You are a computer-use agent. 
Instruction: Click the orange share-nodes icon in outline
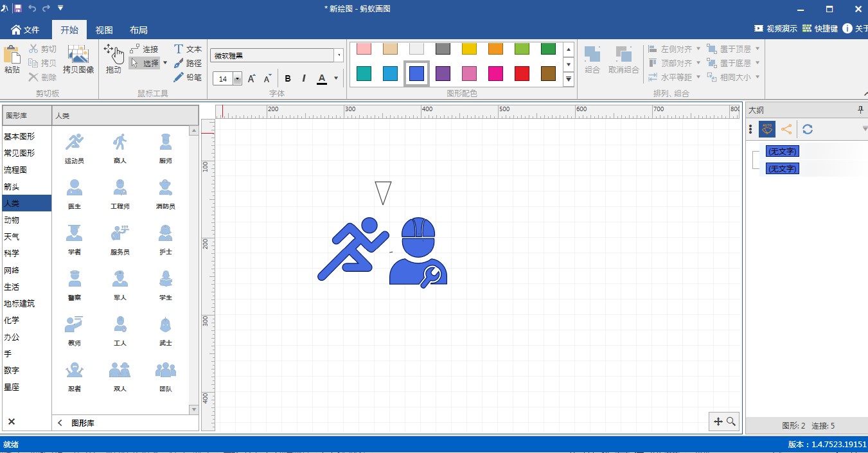tap(786, 129)
